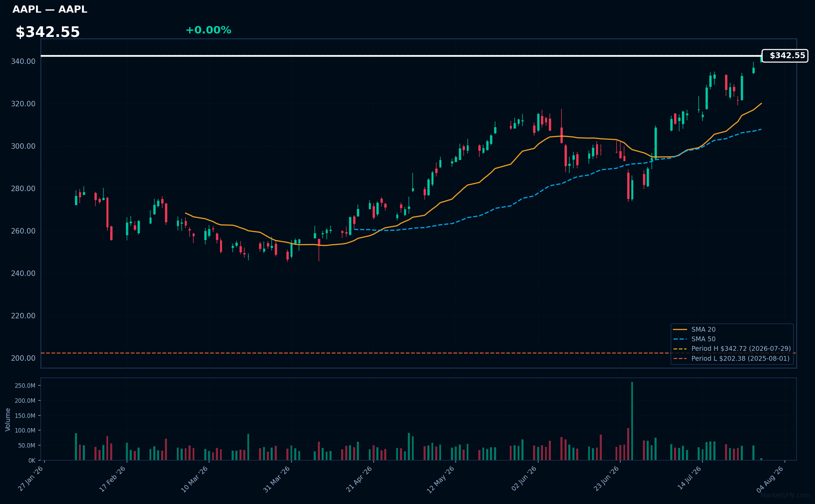Click the 240.00 price axis label

[x=23, y=274]
